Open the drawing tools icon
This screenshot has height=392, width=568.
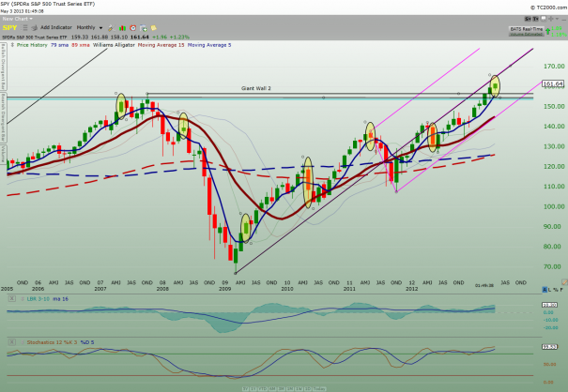(x=111, y=28)
